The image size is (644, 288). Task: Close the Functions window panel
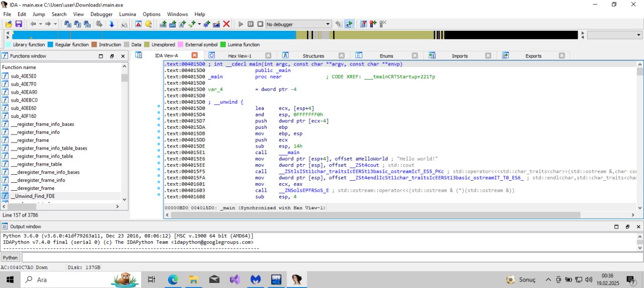pyautogui.click(x=123, y=56)
